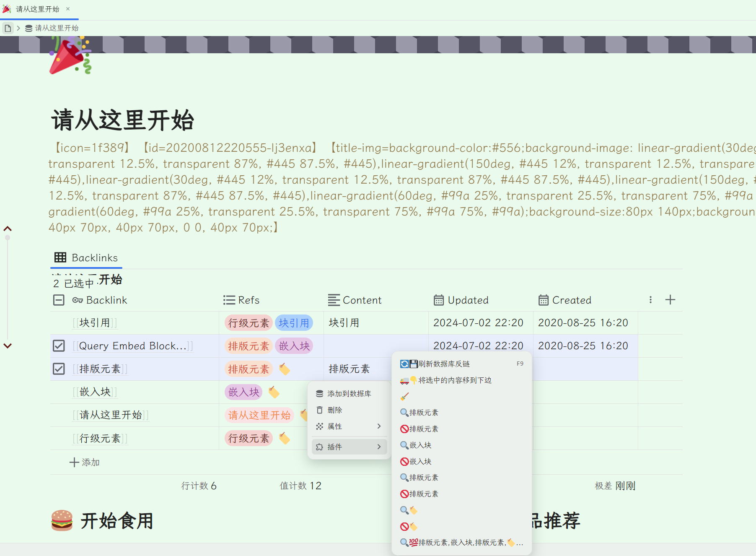The height and width of the screenshot is (556, 756).
Task: Click the 行计数 6 footer calculation
Action: click(199, 486)
